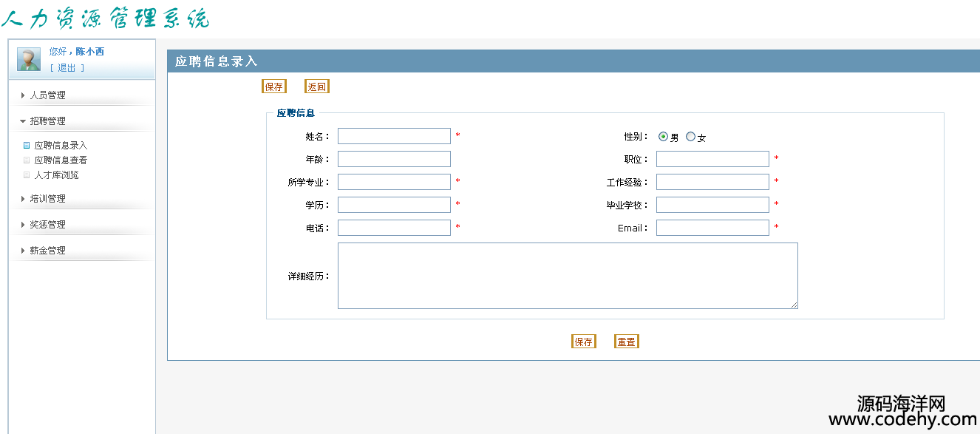The image size is (980, 434).
Task: Click the top 保存 button
Action: 274,87
